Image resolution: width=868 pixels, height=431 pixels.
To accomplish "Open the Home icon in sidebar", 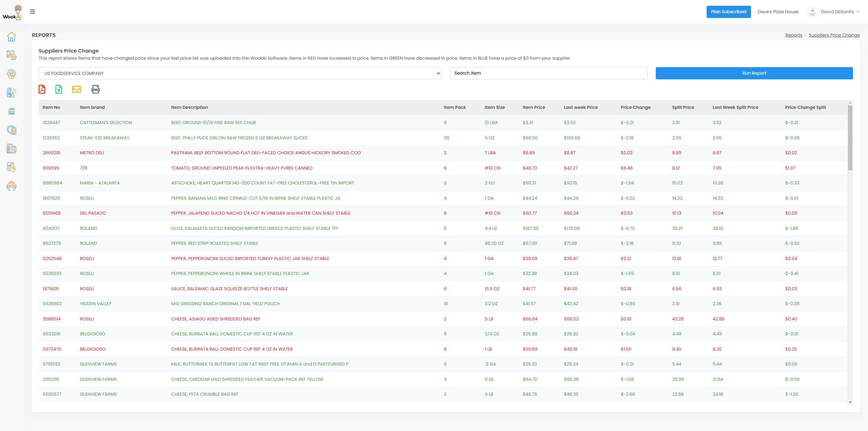I will tap(12, 37).
